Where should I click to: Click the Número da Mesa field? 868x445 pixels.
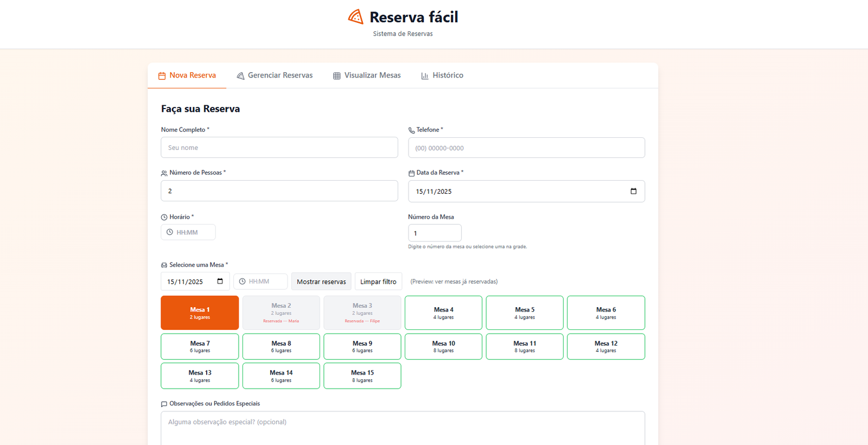435,233
